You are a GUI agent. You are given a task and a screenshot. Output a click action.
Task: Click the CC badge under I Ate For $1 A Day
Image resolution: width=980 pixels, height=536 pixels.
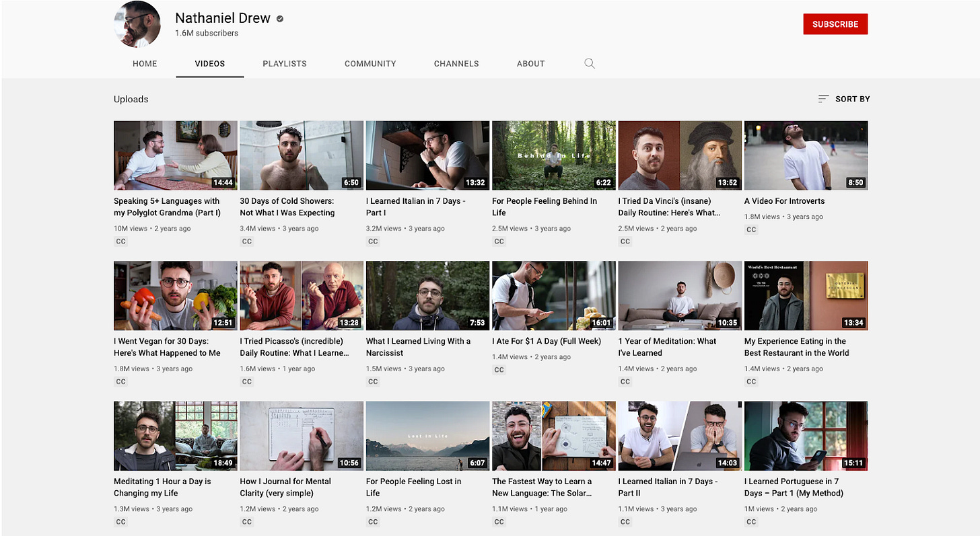[499, 370]
